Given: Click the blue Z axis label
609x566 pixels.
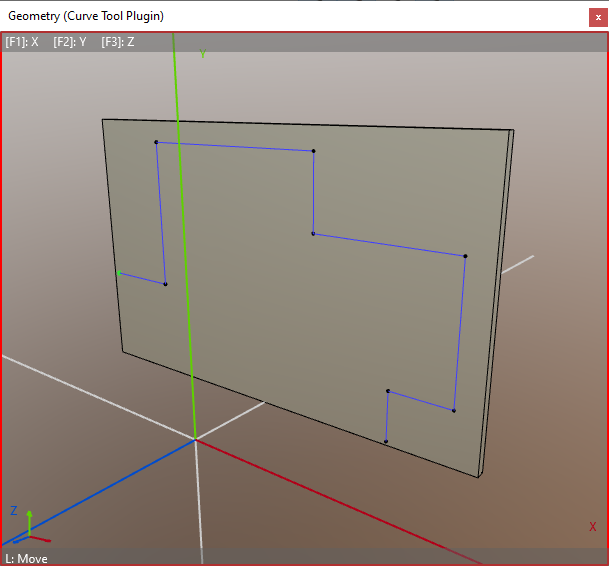Looking at the screenshot, I should tap(14, 510).
